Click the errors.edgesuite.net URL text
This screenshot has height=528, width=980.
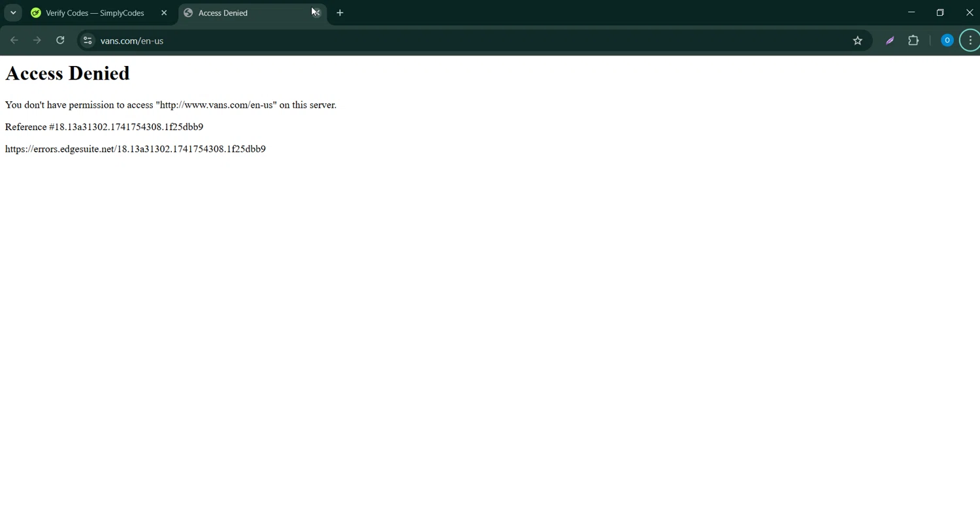click(x=135, y=149)
